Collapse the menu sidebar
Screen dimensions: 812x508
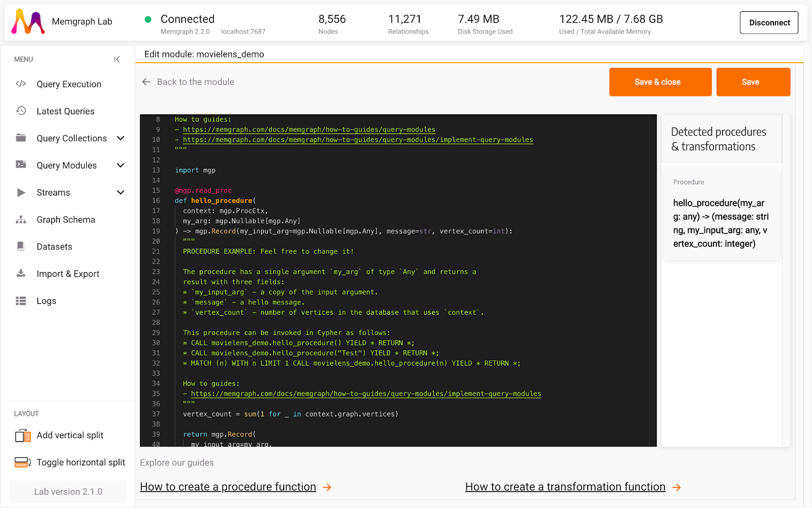point(117,59)
